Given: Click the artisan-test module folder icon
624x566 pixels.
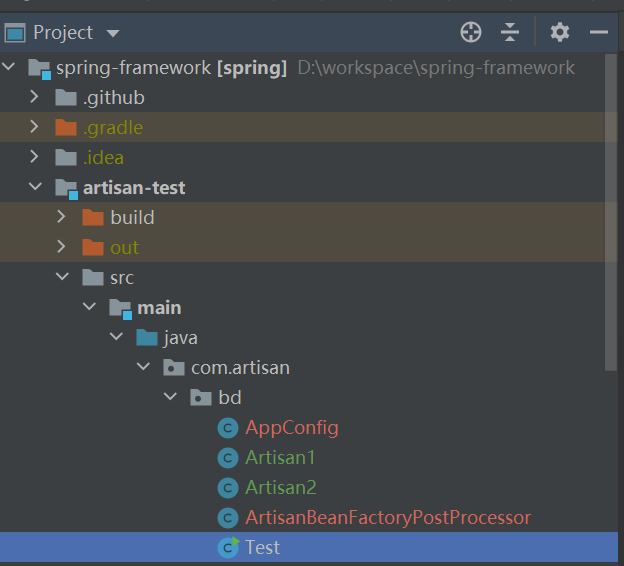Looking at the screenshot, I should (66, 188).
